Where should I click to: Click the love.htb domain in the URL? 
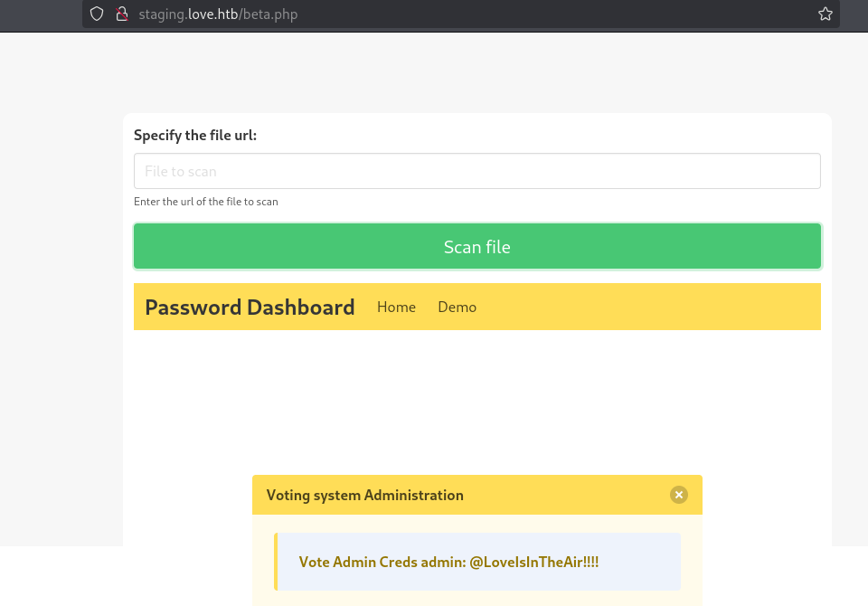[x=213, y=14]
